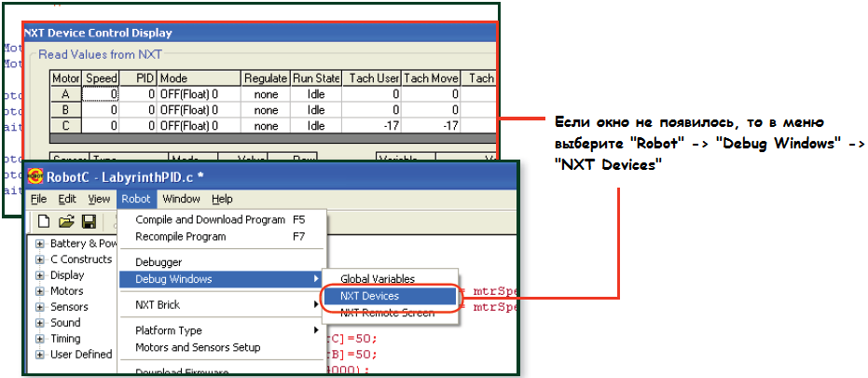Viewport: 868px width, 378px height.
Task: Open the View menu
Action: [x=99, y=199]
